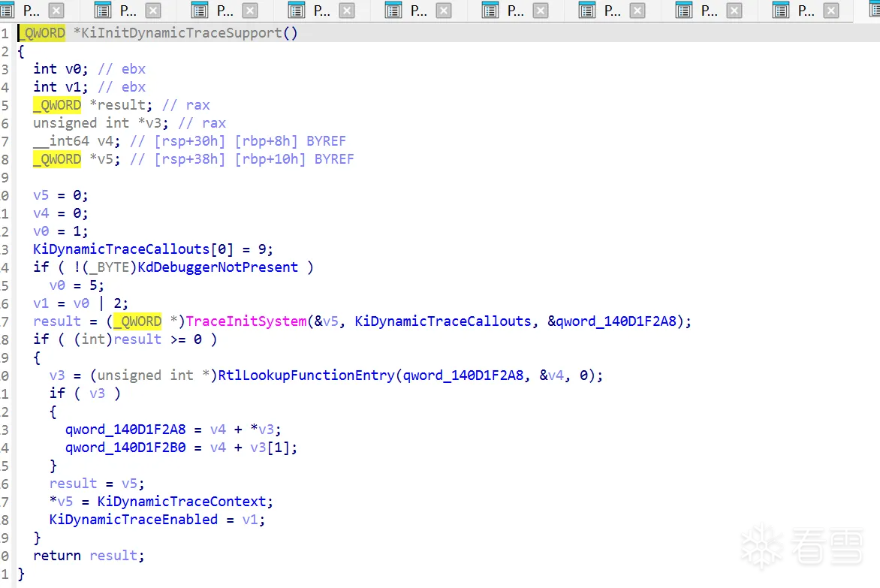This screenshot has height=588, width=880.
Task: Close the last fully visible pseudocode tab on the right
Action: pyautogui.click(x=831, y=10)
